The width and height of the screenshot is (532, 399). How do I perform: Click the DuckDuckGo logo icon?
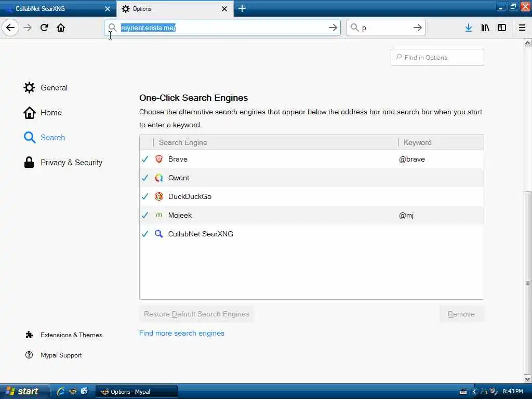tap(159, 196)
